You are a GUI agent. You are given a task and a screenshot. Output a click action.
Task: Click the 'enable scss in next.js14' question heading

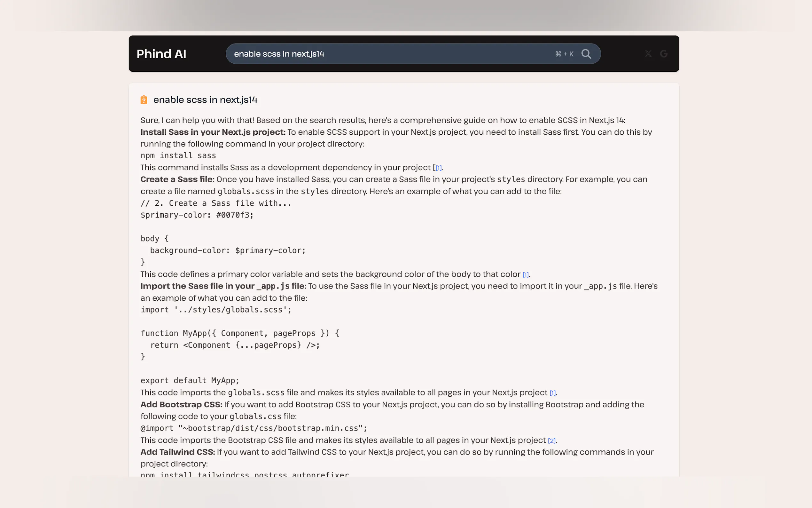pos(205,100)
